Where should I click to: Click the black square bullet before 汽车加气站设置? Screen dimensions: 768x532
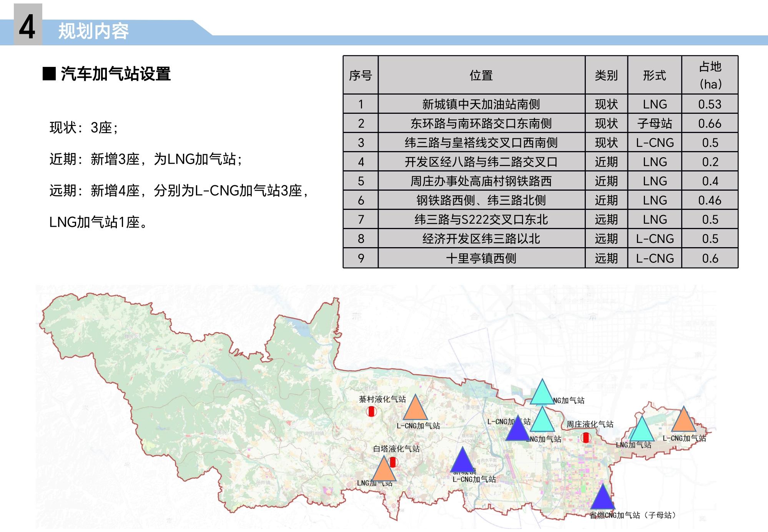click(x=49, y=74)
